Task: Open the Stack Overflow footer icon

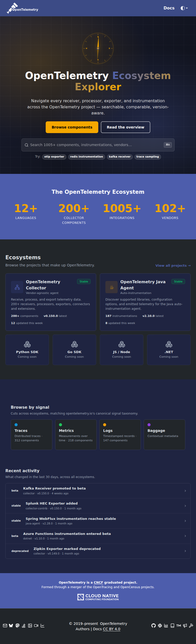Action: [x=23, y=625]
